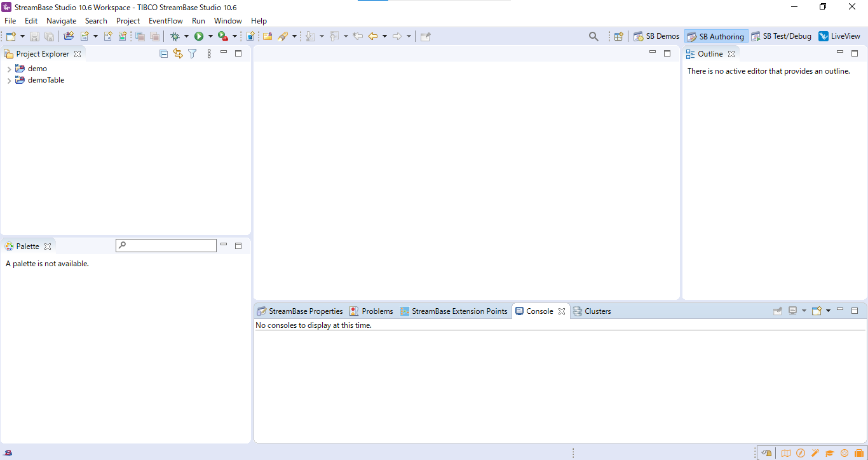868x460 pixels.
Task: Collapse All in Project Explorer
Action: pyautogui.click(x=163, y=54)
